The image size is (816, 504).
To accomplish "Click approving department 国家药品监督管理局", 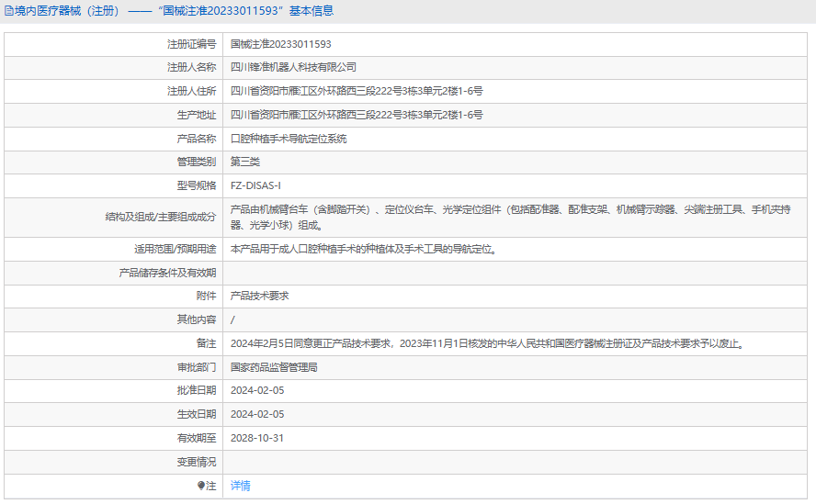I will 274,368.
